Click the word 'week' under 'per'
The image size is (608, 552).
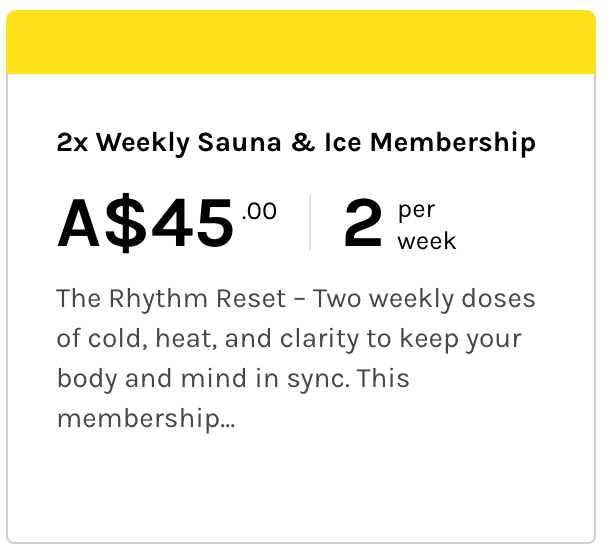click(x=426, y=241)
